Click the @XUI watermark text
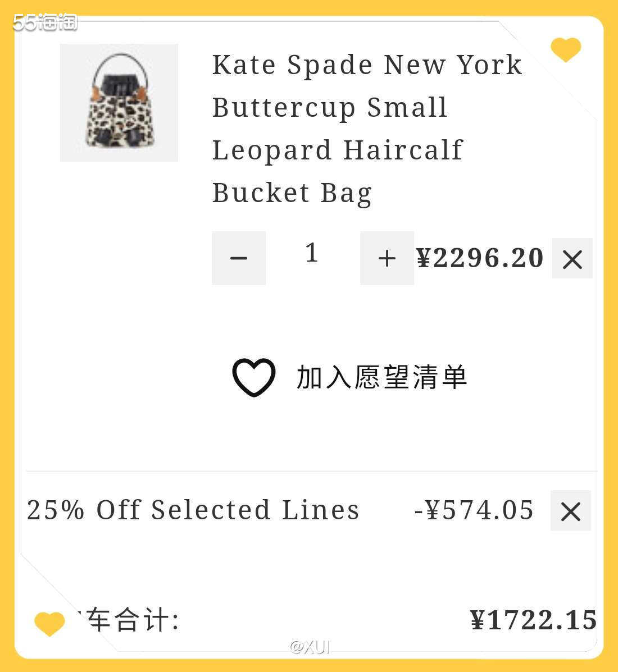The height and width of the screenshot is (672, 618). click(310, 647)
